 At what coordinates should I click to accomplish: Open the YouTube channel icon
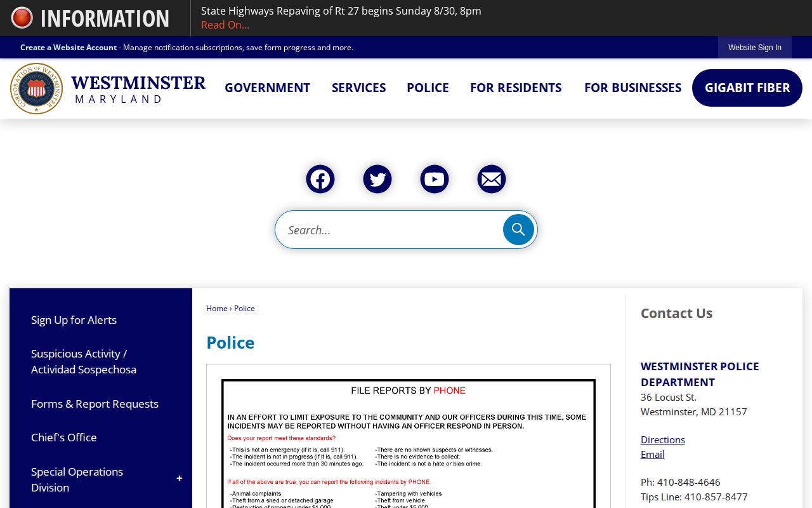tap(435, 179)
